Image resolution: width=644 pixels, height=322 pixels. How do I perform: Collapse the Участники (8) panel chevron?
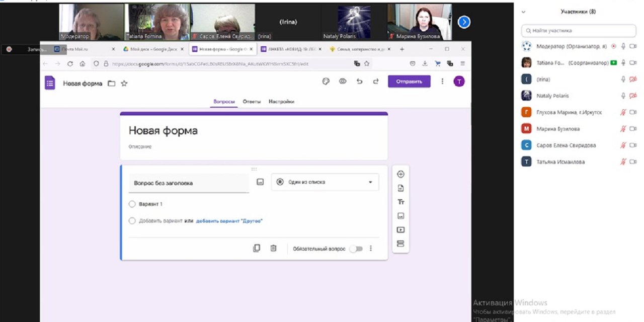tap(523, 12)
